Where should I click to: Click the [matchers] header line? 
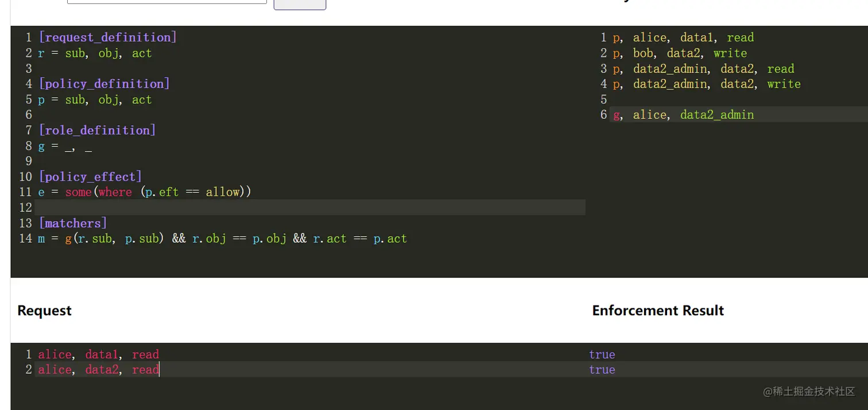(x=72, y=223)
